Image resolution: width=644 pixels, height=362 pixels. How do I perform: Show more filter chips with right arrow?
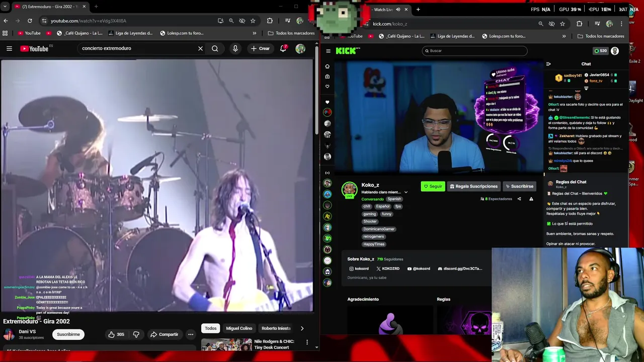tap(302, 328)
